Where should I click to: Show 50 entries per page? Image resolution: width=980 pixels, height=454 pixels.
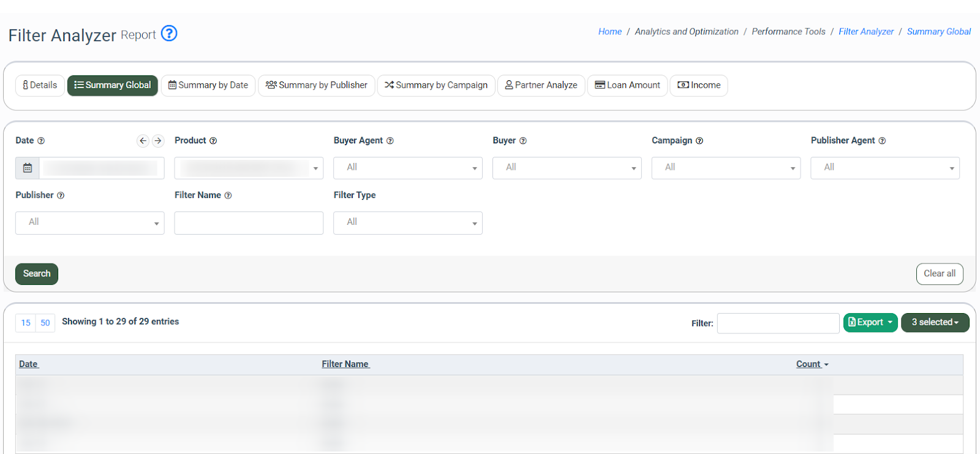coord(45,323)
